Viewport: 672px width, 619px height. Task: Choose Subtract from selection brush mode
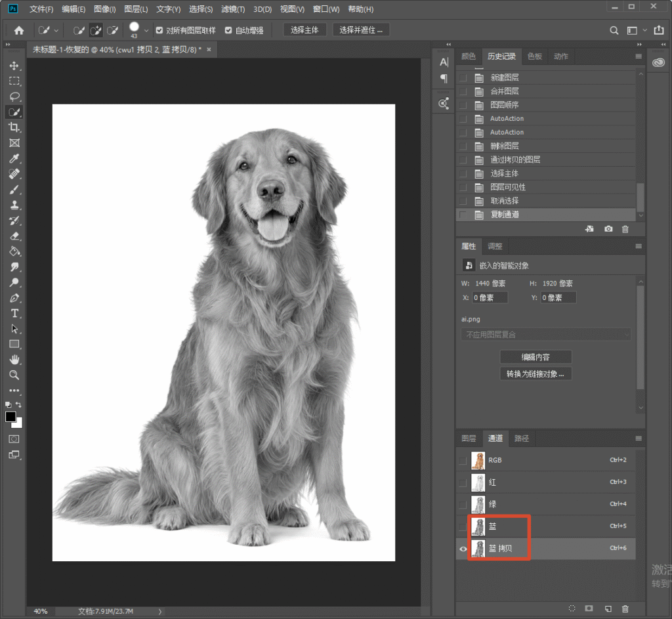[113, 30]
